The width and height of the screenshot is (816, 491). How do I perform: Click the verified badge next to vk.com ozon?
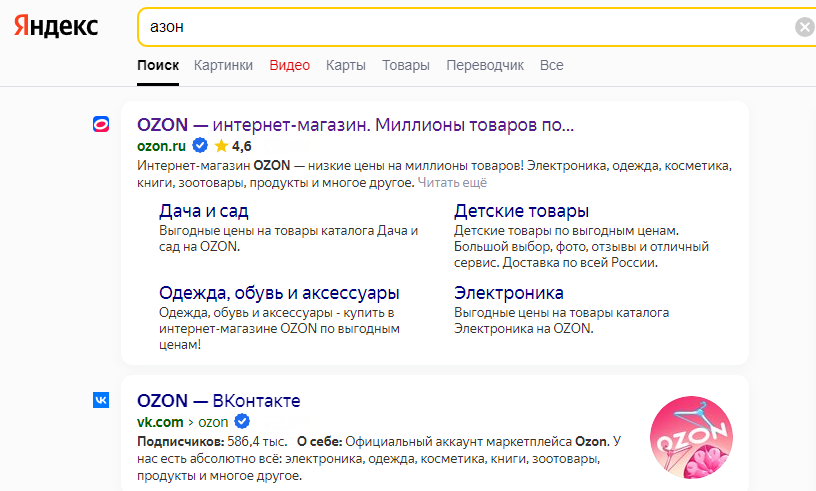pos(242,421)
